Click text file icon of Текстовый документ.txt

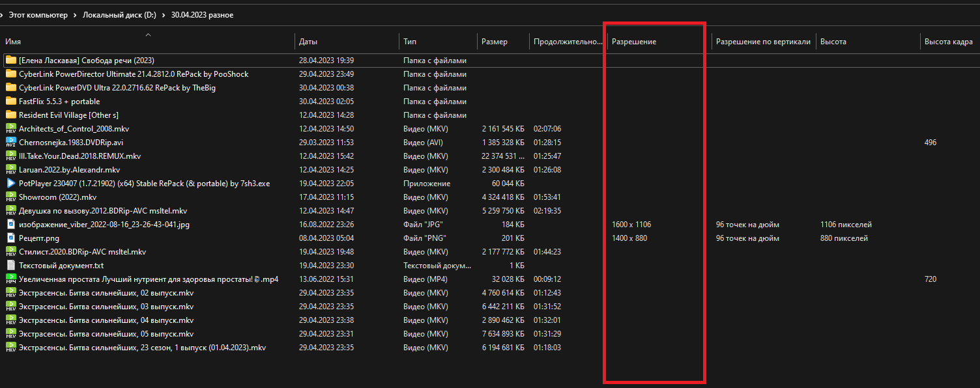pyautogui.click(x=10, y=265)
